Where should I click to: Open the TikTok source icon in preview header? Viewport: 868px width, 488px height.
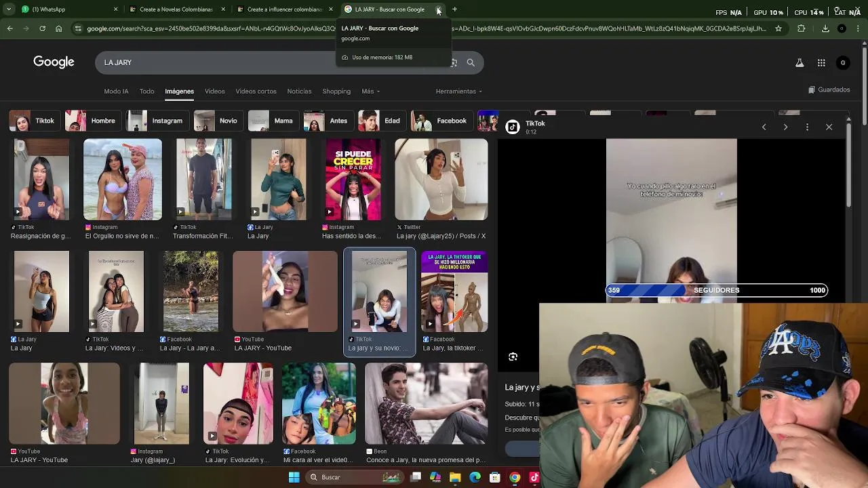click(x=513, y=127)
